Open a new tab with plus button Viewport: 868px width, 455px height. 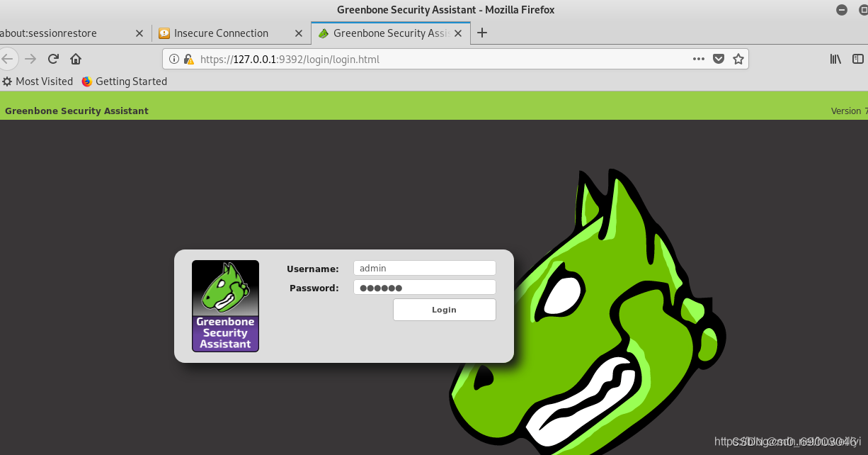(x=482, y=33)
